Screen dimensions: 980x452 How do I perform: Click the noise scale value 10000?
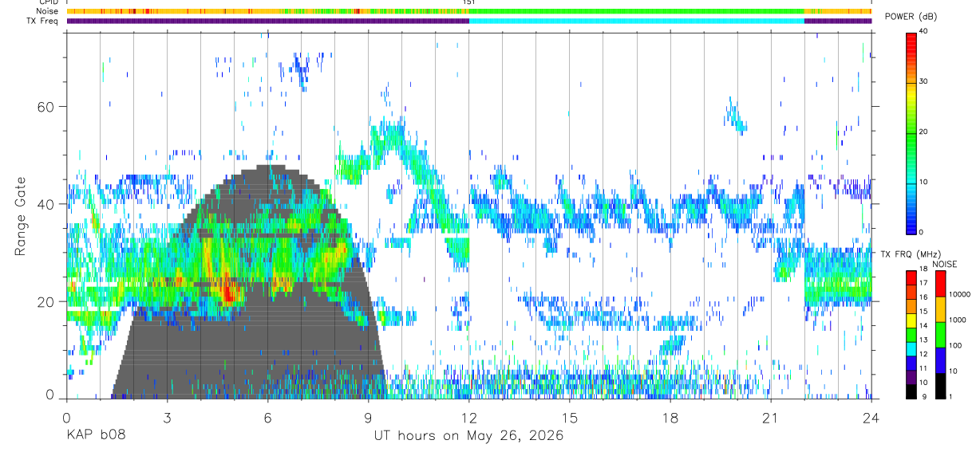pos(961,295)
